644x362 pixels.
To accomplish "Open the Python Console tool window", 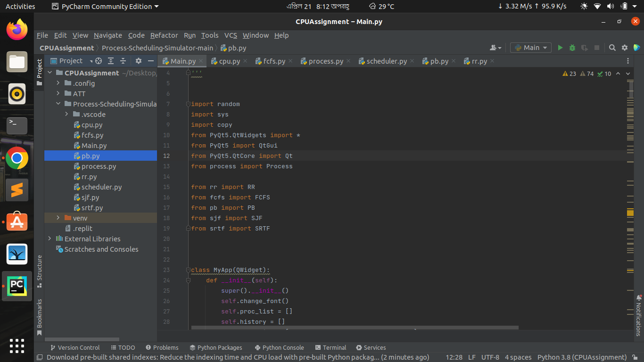I will point(279,347).
